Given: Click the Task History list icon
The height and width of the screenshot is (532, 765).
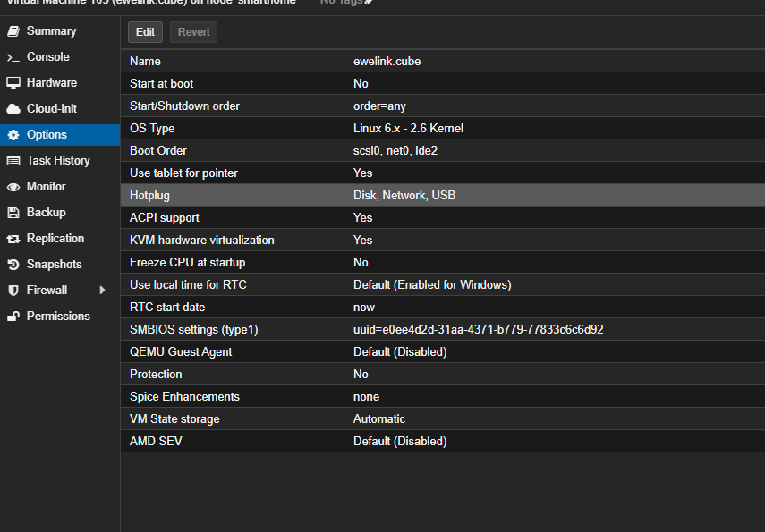Looking at the screenshot, I should click(13, 161).
